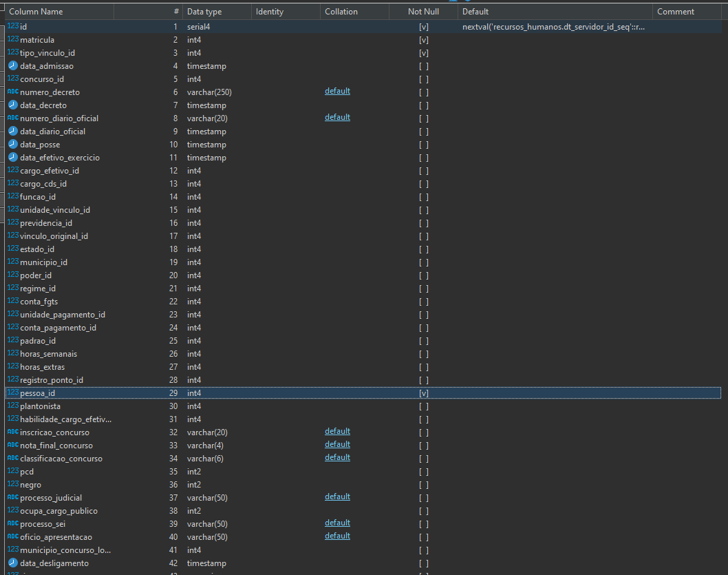Uncheck Not Null for matricula

[x=423, y=40]
